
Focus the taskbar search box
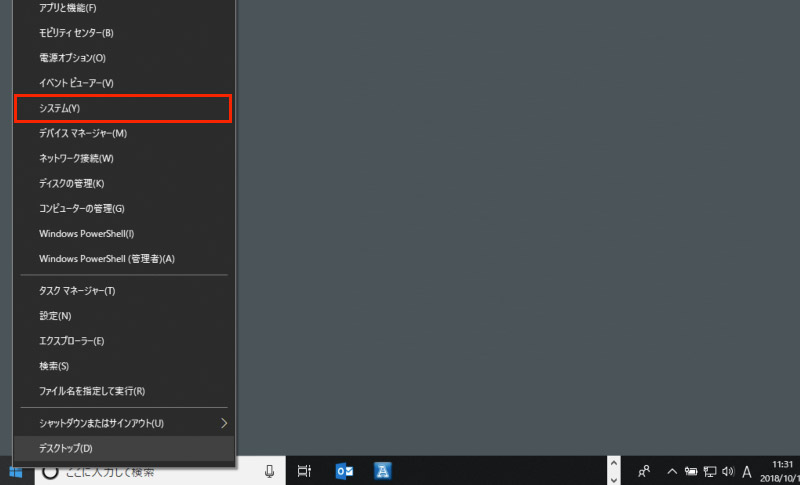coord(160,472)
